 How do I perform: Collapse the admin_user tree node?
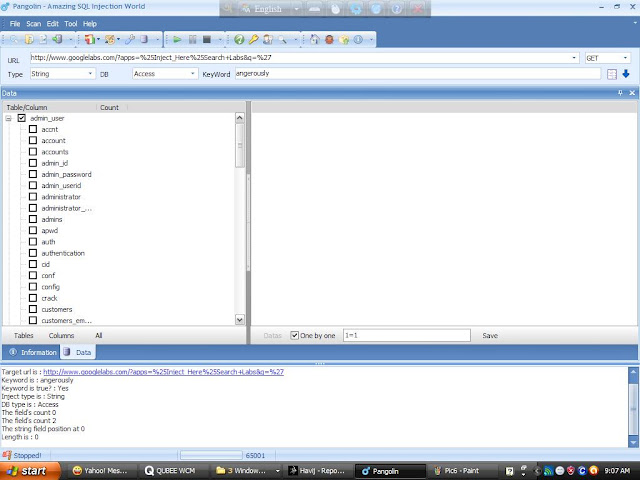[x=8, y=118]
